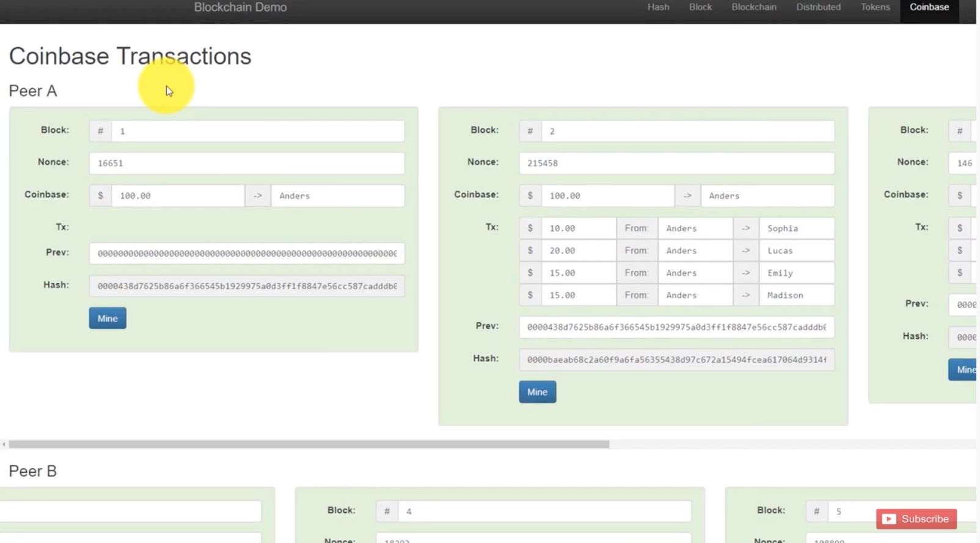Image resolution: width=980 pixels, height=543 pixels.
Task: Edit the 20.00 transaction amount field
Action: 578,251
